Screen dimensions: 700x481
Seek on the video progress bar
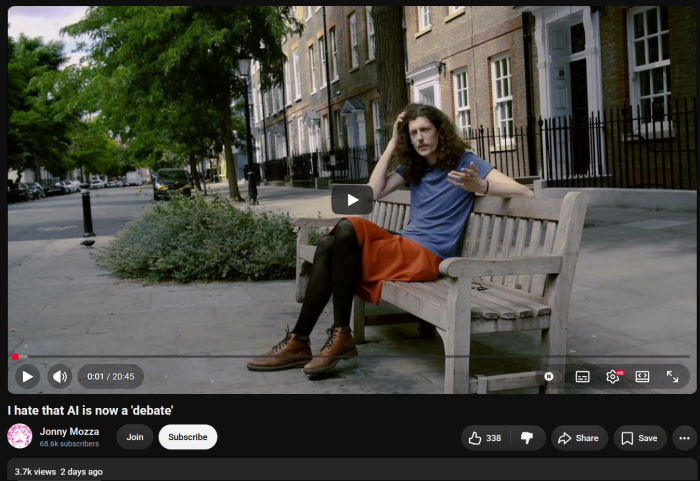(352, 356)
